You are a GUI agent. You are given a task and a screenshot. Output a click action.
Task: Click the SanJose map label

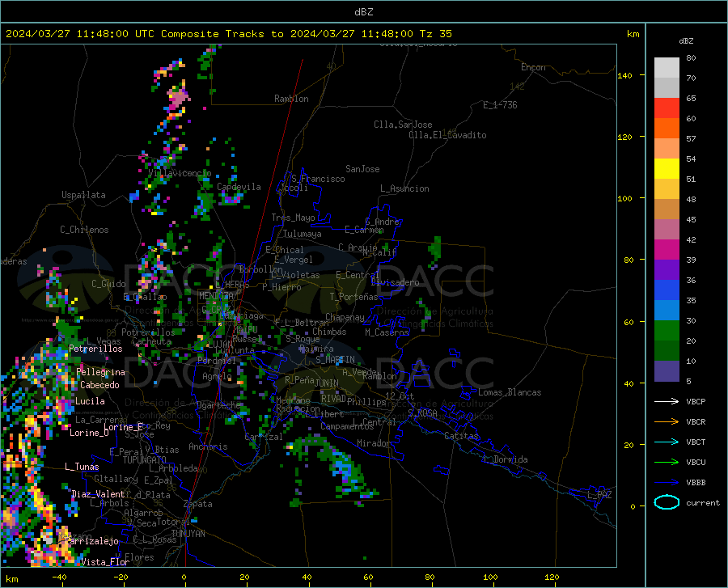(362, 169)
